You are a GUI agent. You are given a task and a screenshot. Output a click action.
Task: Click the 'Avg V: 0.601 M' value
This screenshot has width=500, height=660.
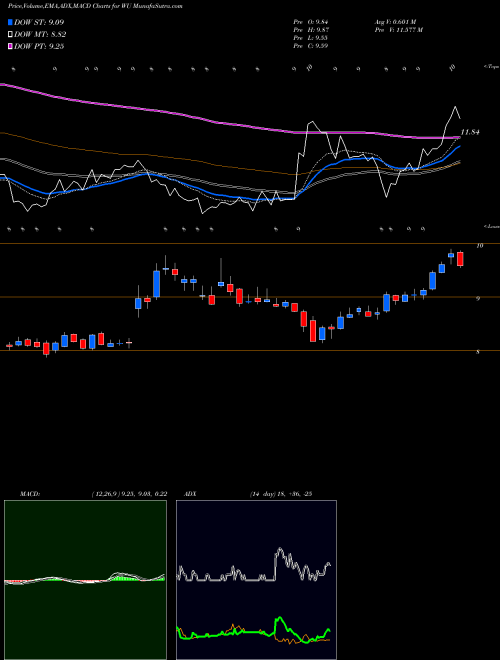tap(395, 22)
